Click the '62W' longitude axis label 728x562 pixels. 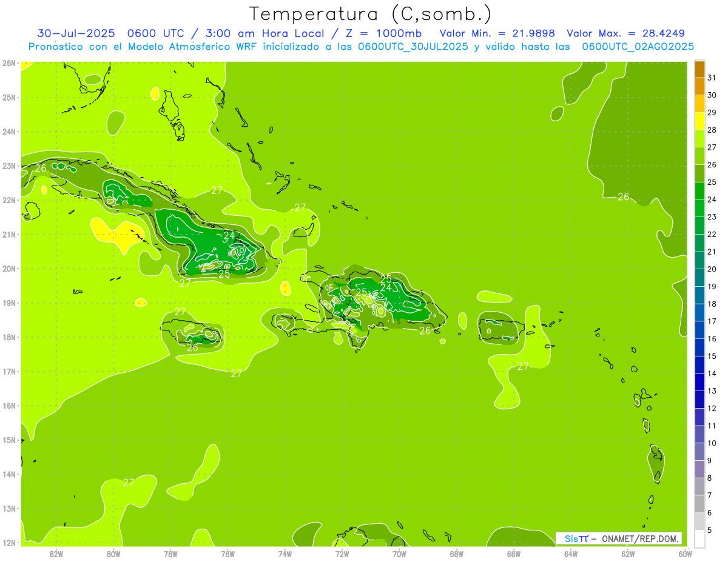pyautogui.click(x=629, y=554)
